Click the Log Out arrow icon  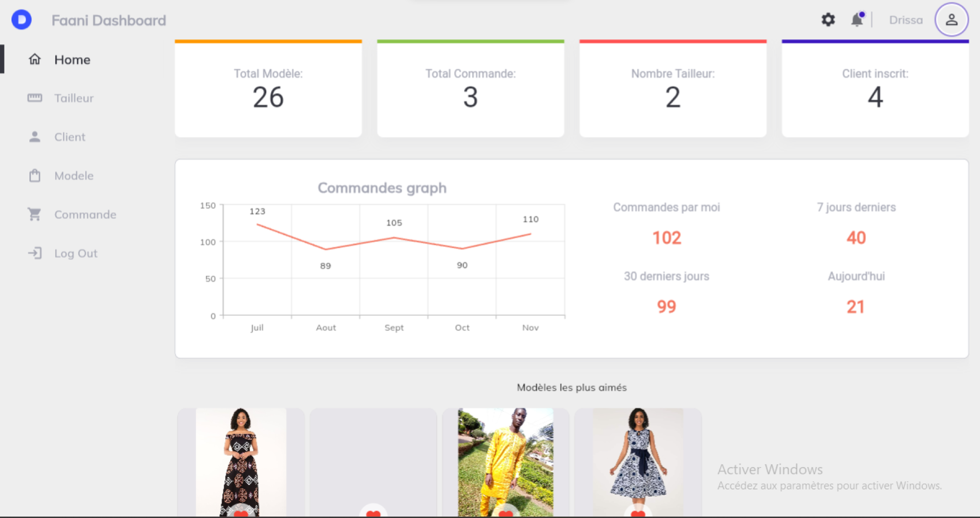click(x=34, y=253)
